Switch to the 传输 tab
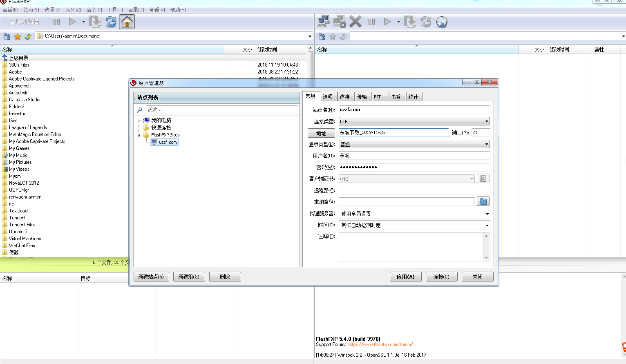The width and height of the screenshot is (626, 364). point(362,97)
